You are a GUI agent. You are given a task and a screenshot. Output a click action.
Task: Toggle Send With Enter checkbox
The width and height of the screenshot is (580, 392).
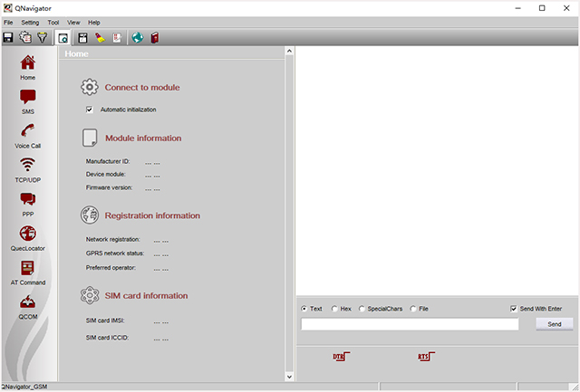pos(514,309)
